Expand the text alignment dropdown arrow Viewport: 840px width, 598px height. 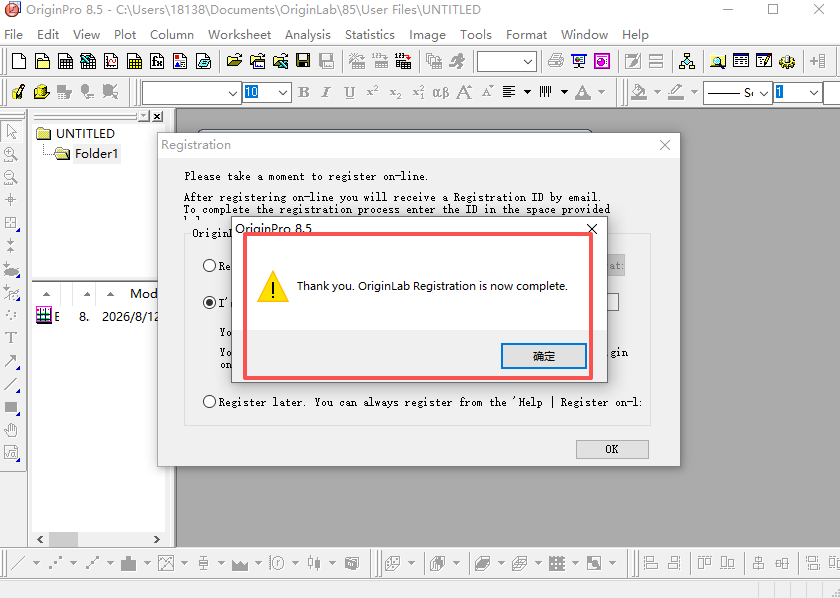tap(527, 92)
